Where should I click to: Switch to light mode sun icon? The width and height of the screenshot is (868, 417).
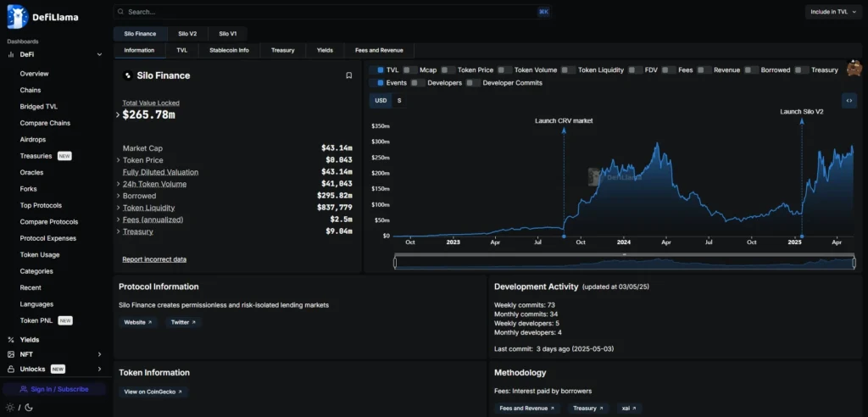10,407
